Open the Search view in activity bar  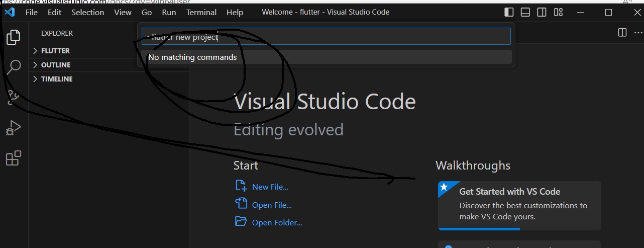pos(14,66)
